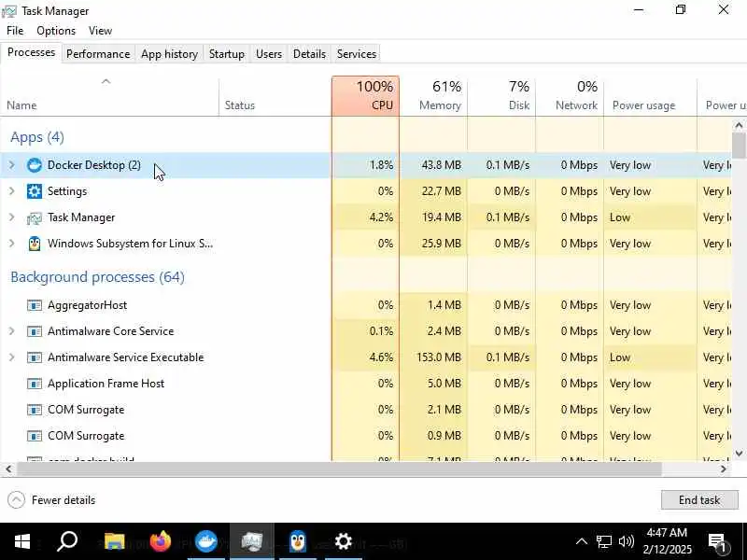The width and height of the screenshot is (747, 560).
Task: Click the Background processes (64) heading
Action: (x=98, y=277)
